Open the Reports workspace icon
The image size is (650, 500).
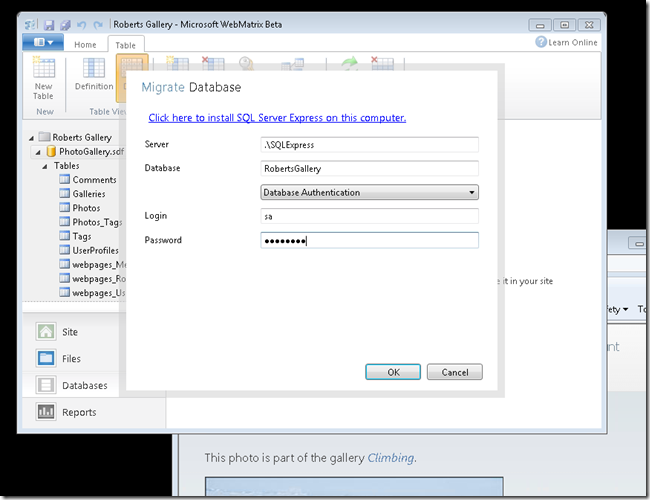(x=46, y=412)
